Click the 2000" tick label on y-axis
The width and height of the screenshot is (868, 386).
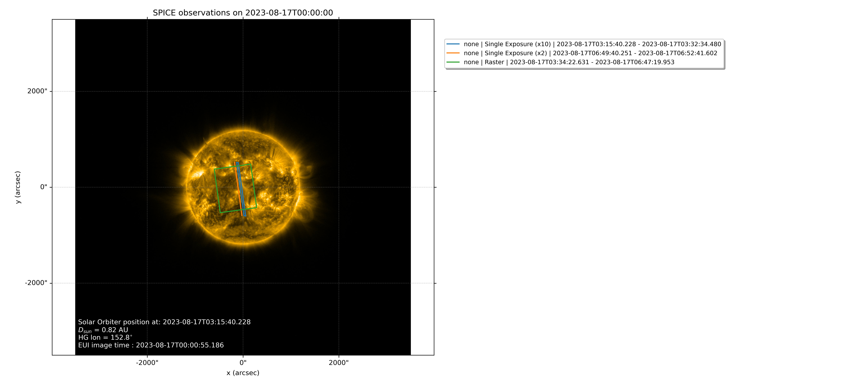click(37, 91)
